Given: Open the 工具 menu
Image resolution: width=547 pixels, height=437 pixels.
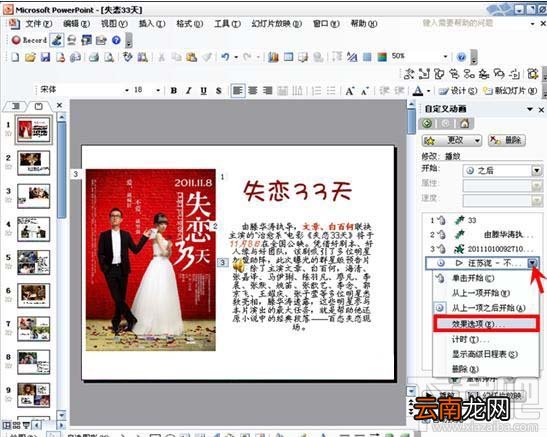Looking at the screenshot, I should pyautogui.click(x=227, y=24).
